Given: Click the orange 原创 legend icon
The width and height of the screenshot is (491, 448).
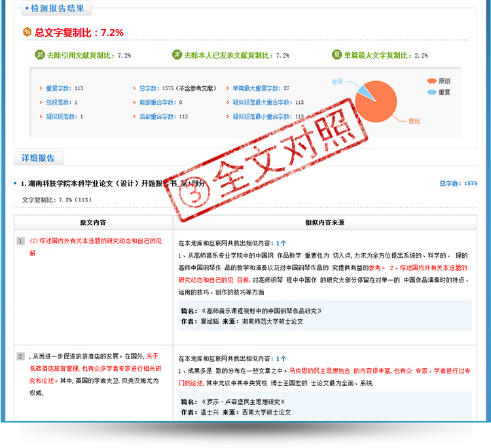Looking at the screenshot, I should pos(431,81).
